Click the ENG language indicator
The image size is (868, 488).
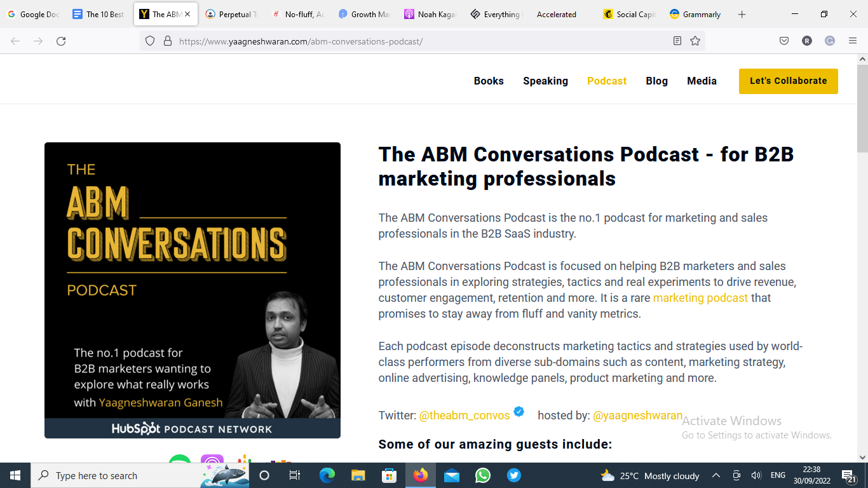tap(778, 475)
